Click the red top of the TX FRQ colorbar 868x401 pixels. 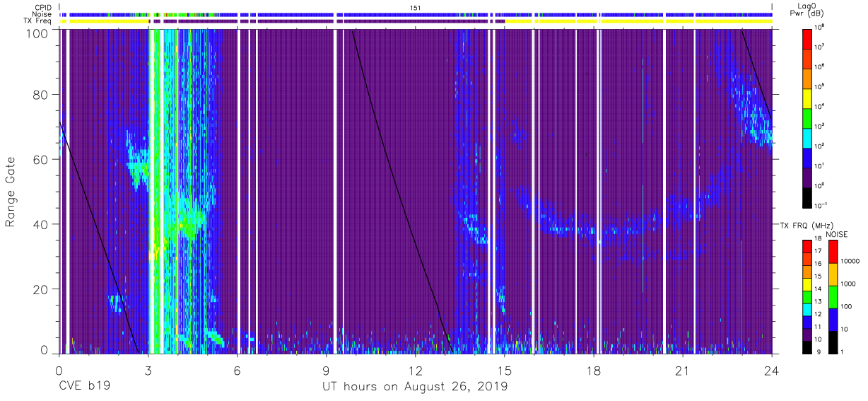click(807, 247)
